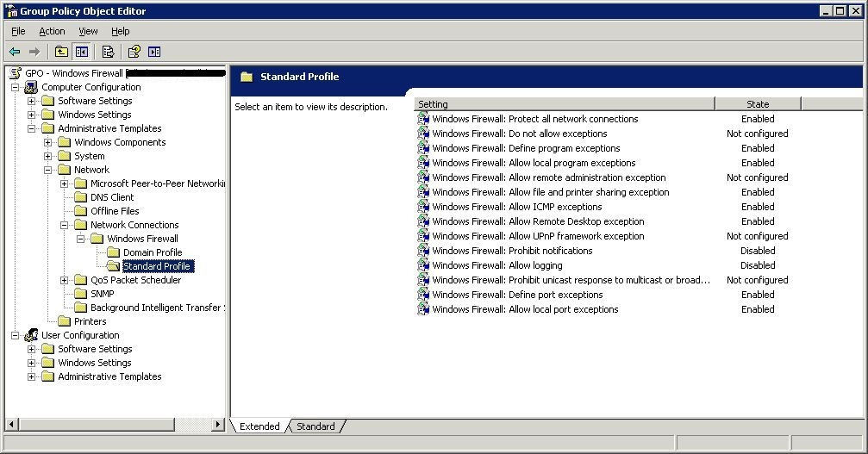868x454 pixels.
Task: Click the Computer Configuration node icon
Action: point(31,87)
